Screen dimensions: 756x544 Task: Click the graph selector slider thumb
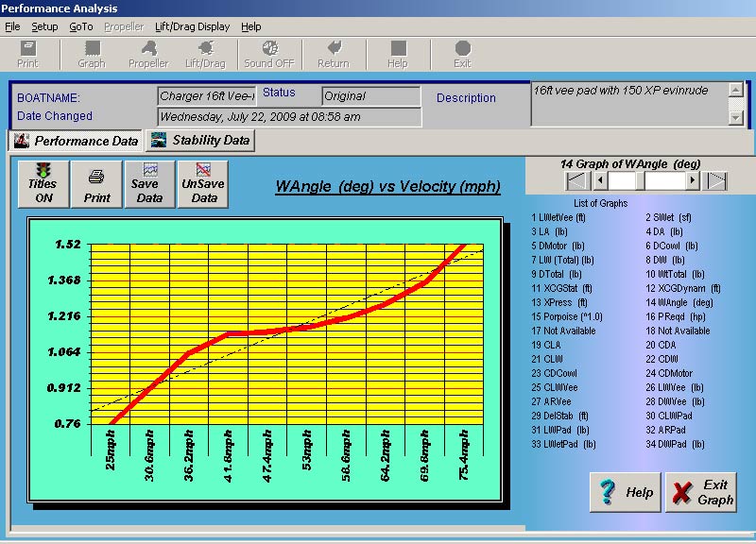coord(641,181)
